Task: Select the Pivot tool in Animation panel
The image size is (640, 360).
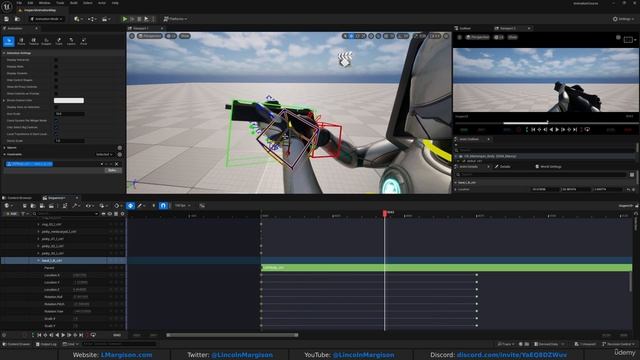Action: click(x=84, y=41)
